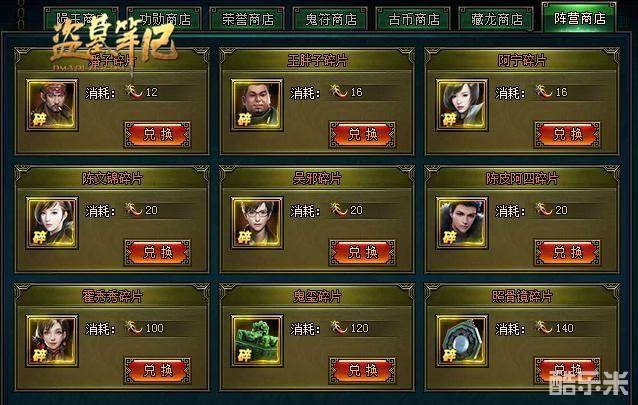Click the 陈文锦 fragment portrait
Viewport: 638px width, 405px height.
[x=52, y=223]
